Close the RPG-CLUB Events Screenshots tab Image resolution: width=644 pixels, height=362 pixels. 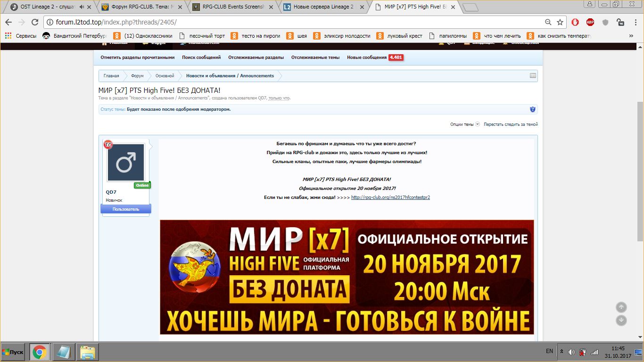tap(272, 7)
